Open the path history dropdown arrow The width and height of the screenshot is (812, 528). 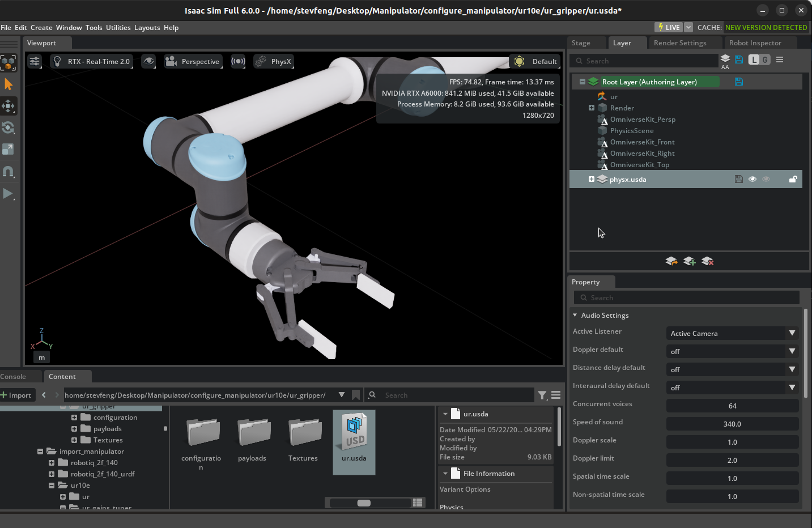tap(341, 395)
